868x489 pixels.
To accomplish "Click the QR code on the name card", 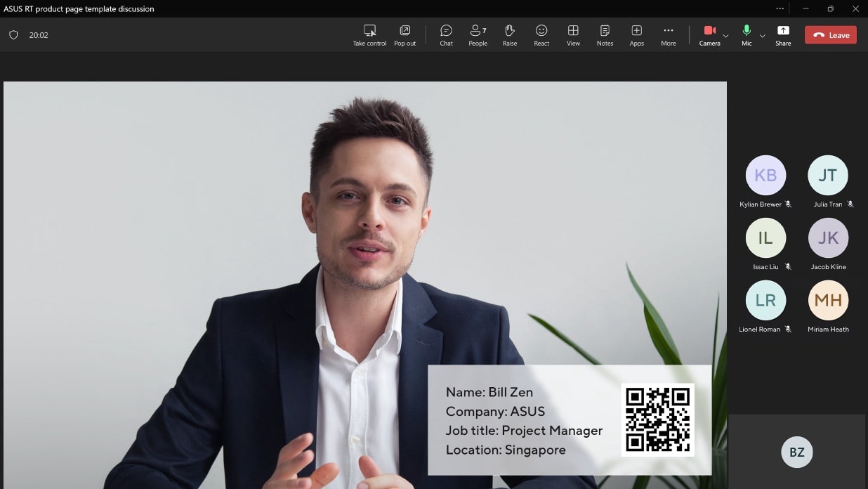I will [x=658, y=419].
